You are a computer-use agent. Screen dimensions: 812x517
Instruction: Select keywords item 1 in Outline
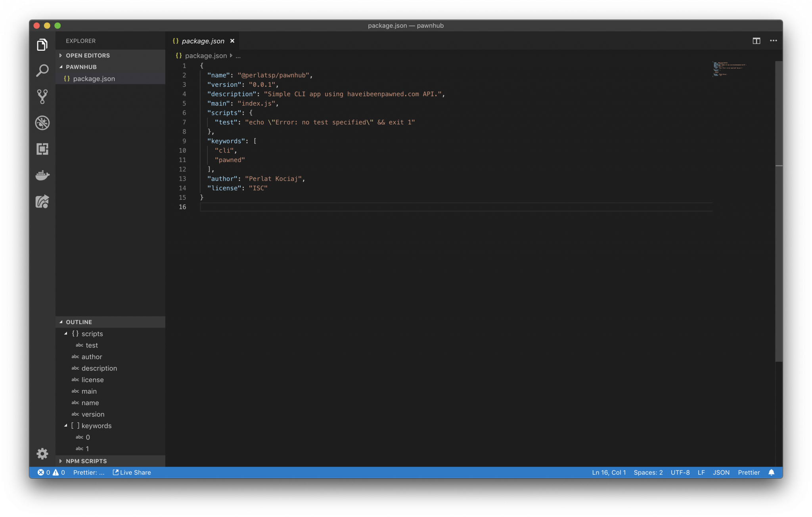point(110,448)
